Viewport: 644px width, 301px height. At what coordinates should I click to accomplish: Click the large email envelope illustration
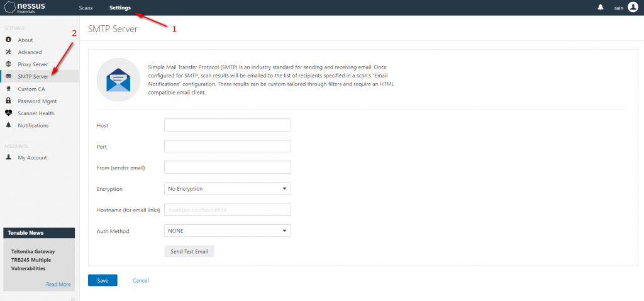tap(118, 80)
